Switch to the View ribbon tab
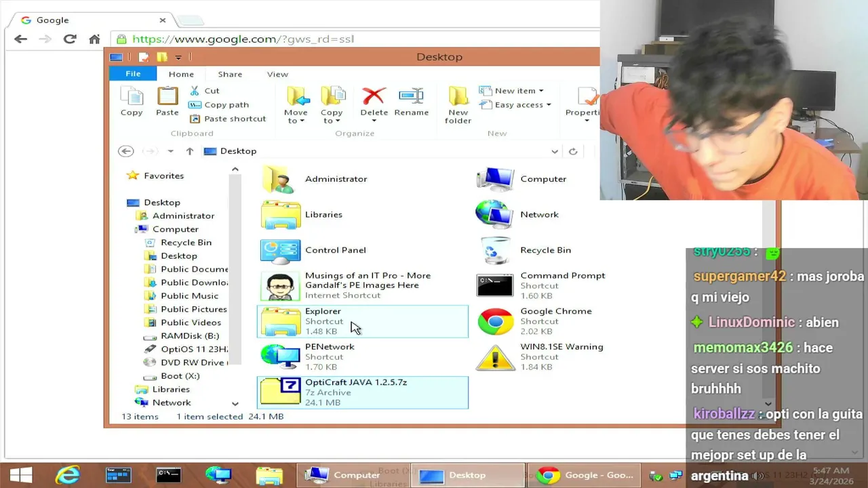 coord(277,74)
